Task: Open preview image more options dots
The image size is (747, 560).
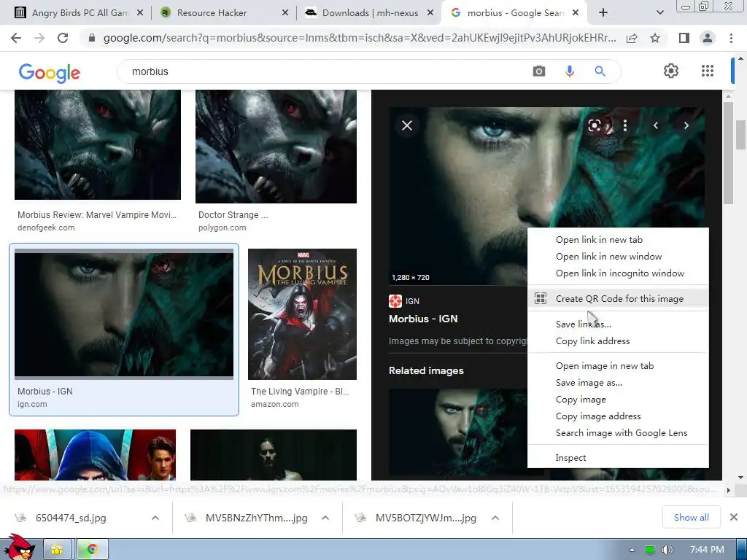Action: point(625,125)
